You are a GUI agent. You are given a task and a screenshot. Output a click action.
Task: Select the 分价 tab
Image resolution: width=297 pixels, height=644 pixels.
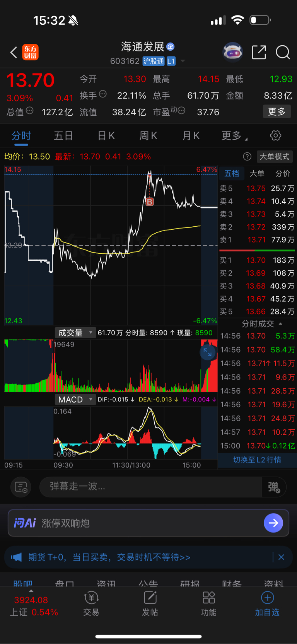[282, 174]
